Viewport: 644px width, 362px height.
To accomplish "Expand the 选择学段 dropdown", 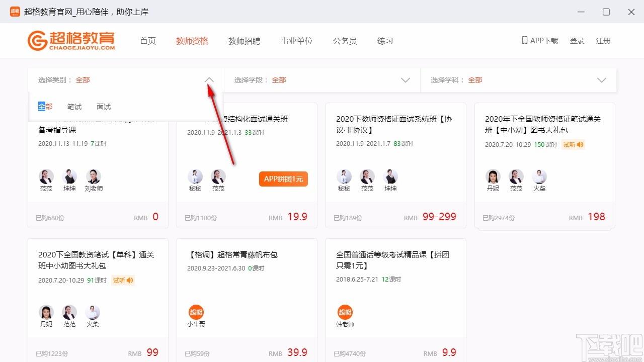I will point(406,80).
